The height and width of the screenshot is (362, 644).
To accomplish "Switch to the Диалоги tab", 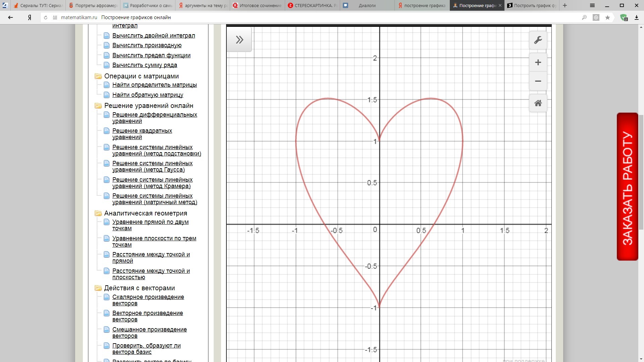I will pyautogui.click(x=367, y=5).
